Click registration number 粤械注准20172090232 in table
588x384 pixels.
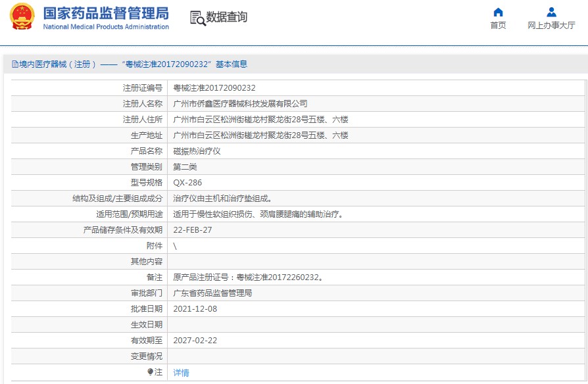coord(214,87)
